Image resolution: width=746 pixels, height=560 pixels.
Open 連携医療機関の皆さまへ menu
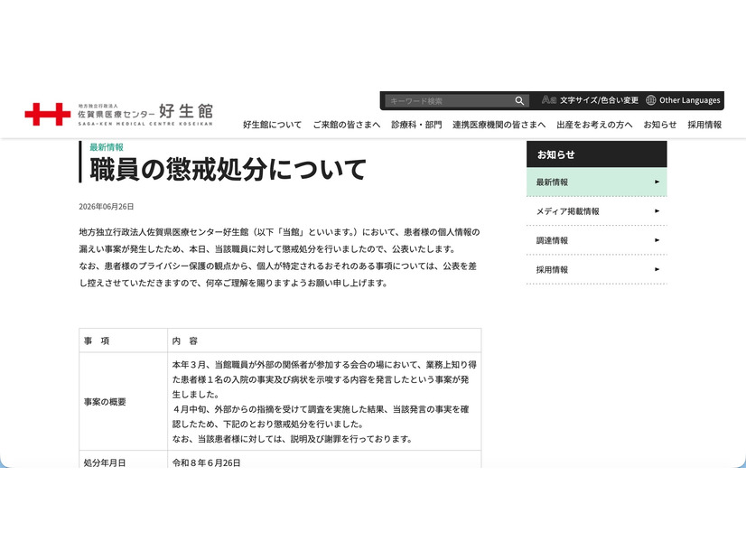click(499, 125)
